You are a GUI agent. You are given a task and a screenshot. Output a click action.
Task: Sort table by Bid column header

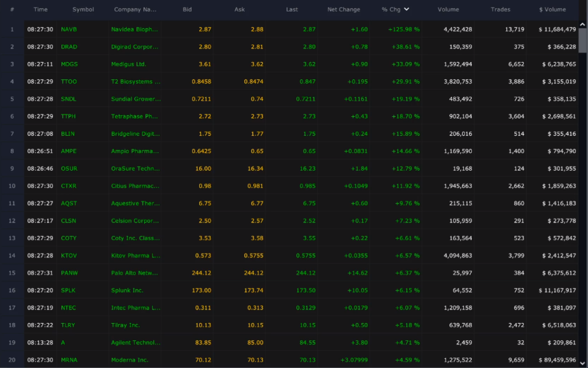(187, 9)
